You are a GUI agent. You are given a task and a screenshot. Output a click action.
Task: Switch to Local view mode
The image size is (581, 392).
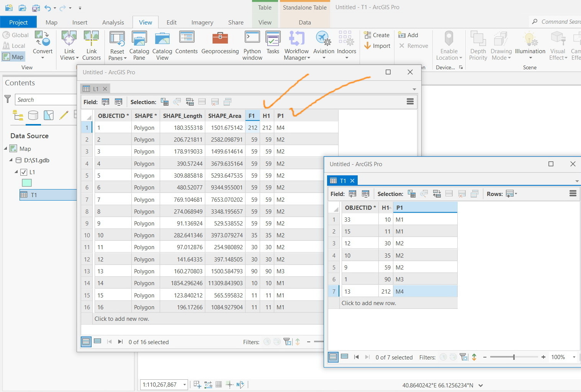click(x=14, y=46)
